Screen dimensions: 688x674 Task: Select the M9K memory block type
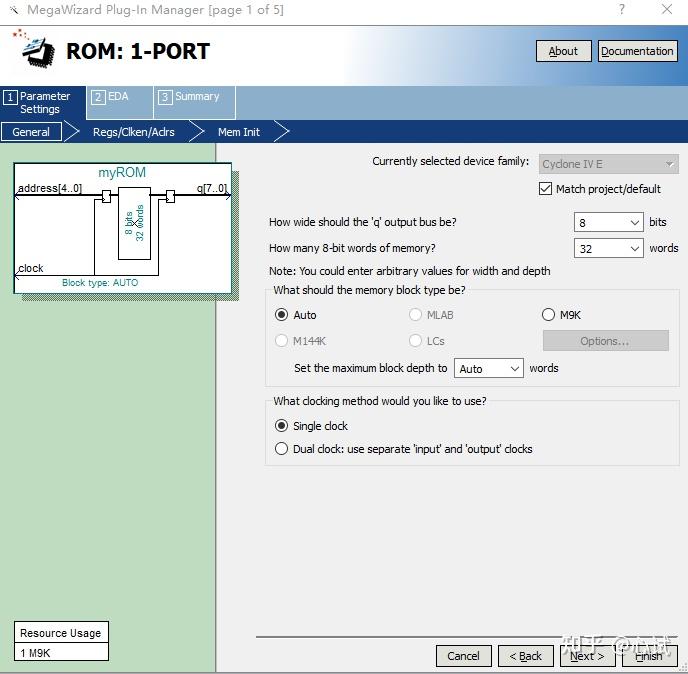tap(548, 315)
